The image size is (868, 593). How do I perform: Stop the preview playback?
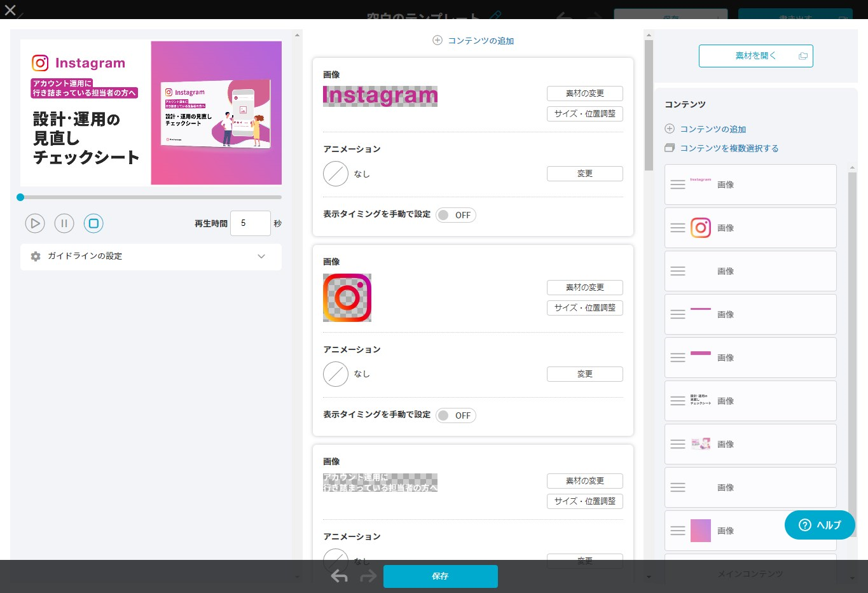tap(93, 223)
